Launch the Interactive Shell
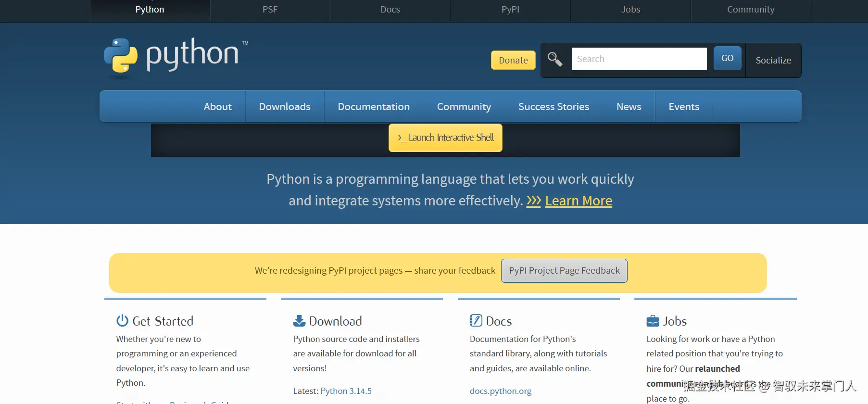868x404 pixels. 445,138
